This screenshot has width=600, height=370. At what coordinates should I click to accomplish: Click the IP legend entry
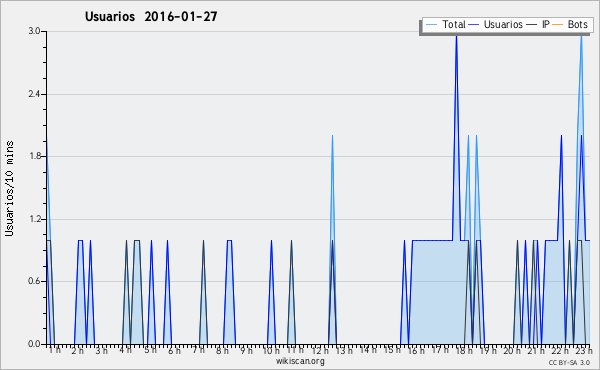click(x=538, y=24)
